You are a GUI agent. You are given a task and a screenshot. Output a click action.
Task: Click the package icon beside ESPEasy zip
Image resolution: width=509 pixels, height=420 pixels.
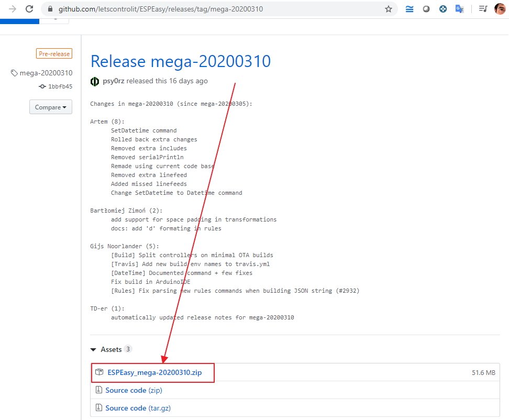click(x=99, y=372)
